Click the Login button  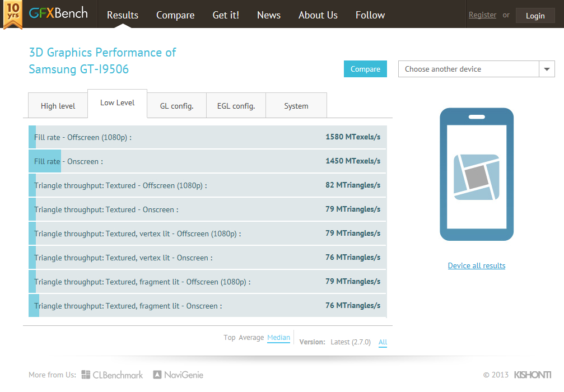tap(535, 16)
